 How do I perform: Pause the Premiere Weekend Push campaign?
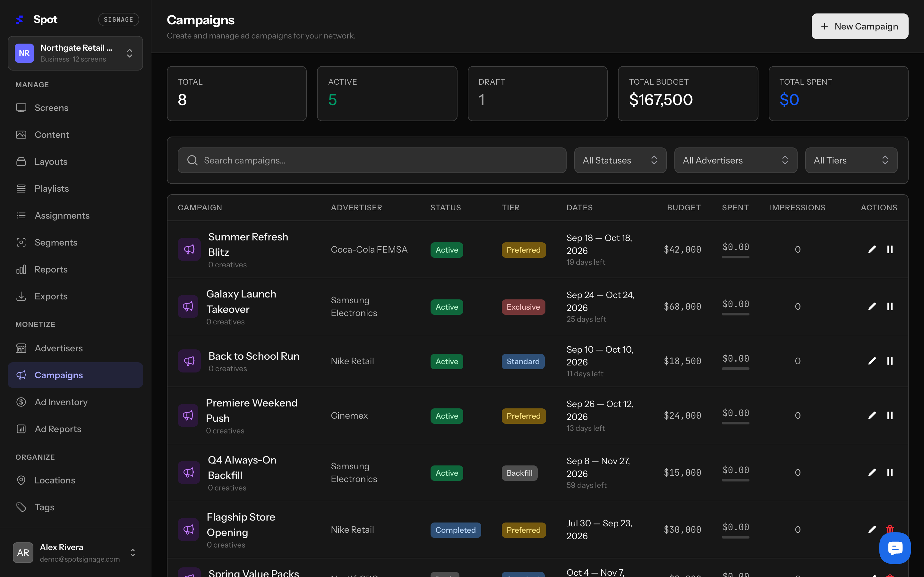tap(890, 415)
